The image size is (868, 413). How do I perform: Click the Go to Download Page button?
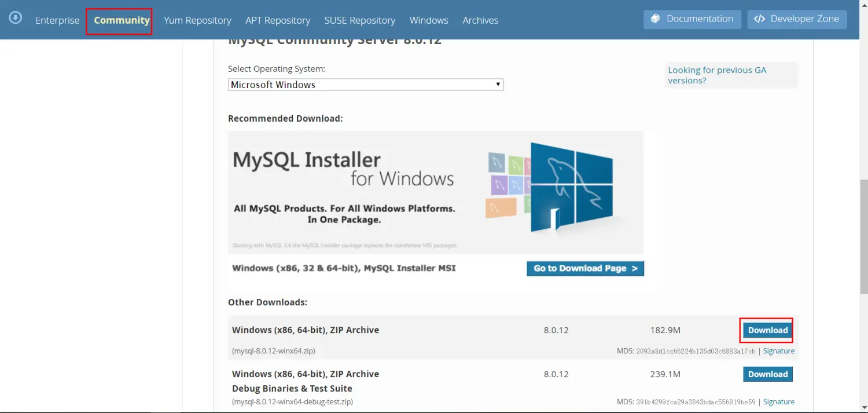click(585, 268)
